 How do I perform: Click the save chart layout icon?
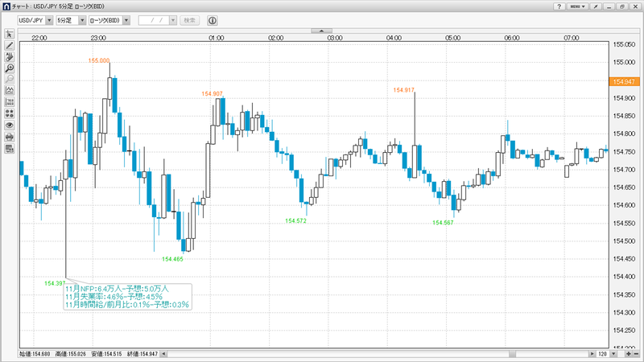[x=9, y=149]
